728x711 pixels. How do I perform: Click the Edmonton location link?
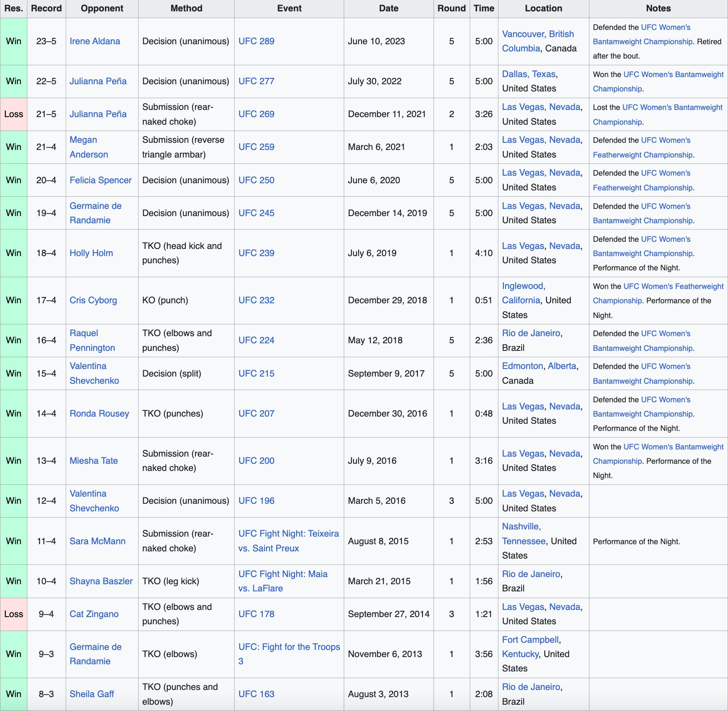click(x=522, y=366)
